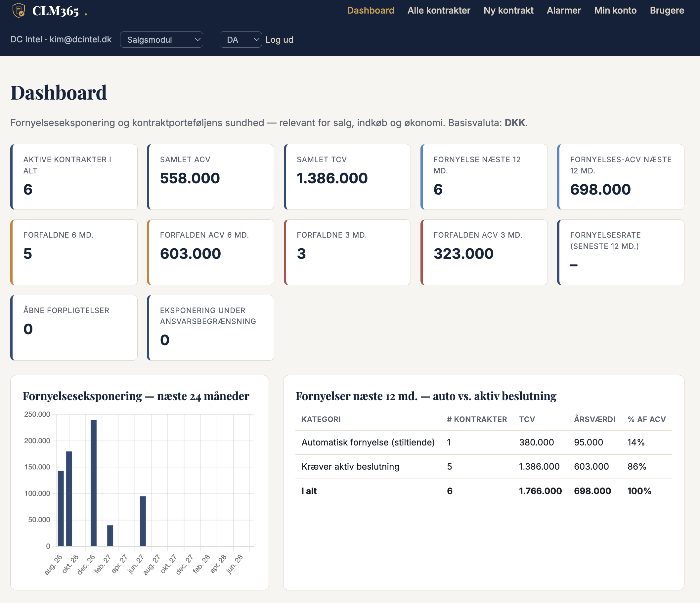Click the Årsværdi column header
Viewport: 700px width, 603px height.
pyautogui.click(x=594, y=419)
